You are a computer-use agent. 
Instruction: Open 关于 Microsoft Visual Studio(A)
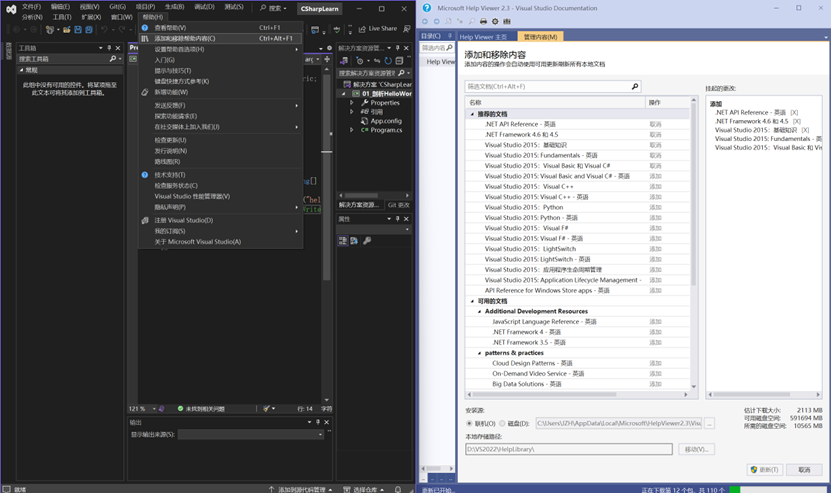click(220, 242)
